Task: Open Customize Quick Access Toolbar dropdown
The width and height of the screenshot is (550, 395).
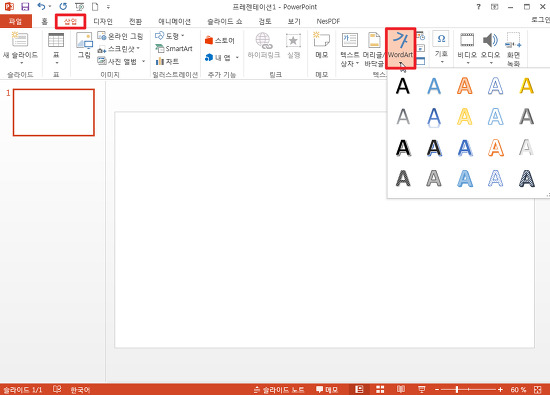Action: coord(108,7)
